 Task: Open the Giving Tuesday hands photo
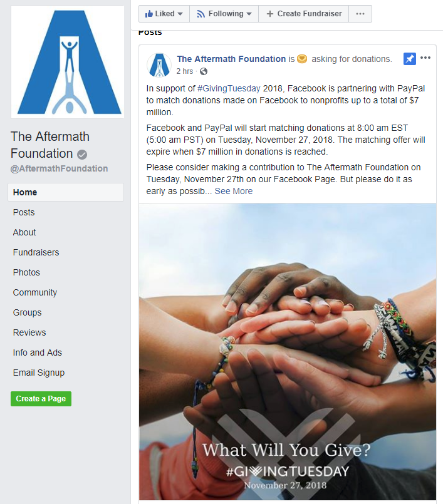click(288, 352)
